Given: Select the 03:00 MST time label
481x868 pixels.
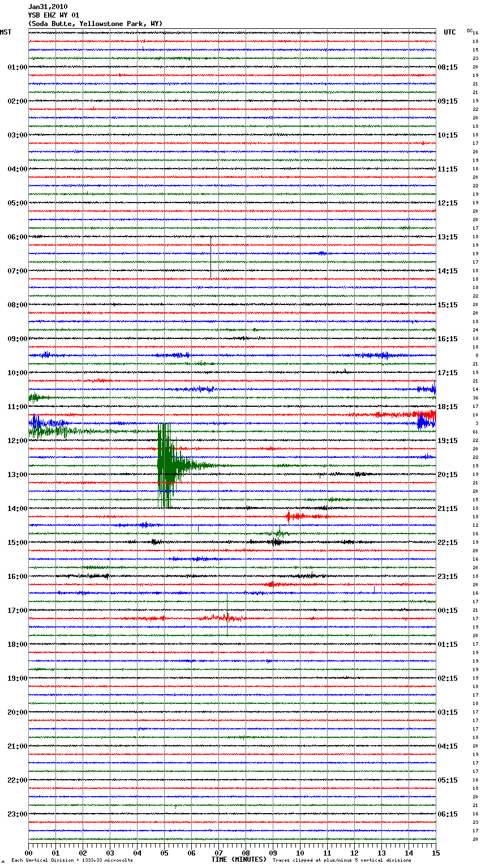Looking at the screenshot, I should pyautogui.click(x=18, y=135).
